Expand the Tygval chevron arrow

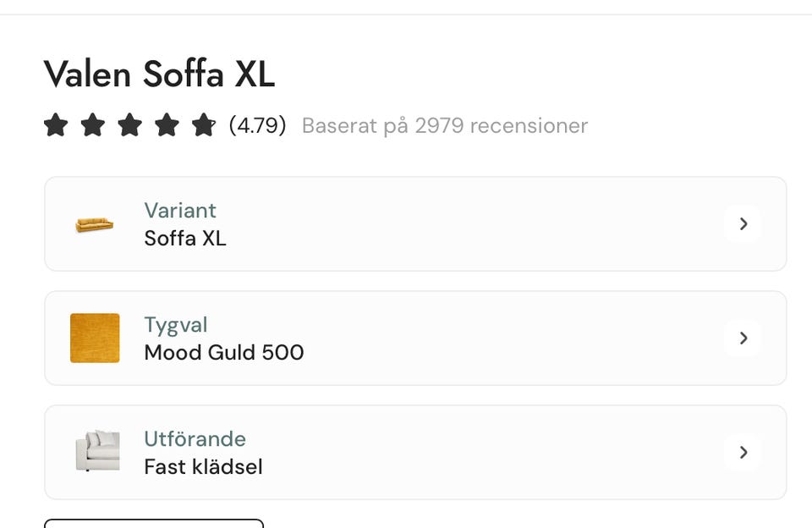(x=743, y=338)
